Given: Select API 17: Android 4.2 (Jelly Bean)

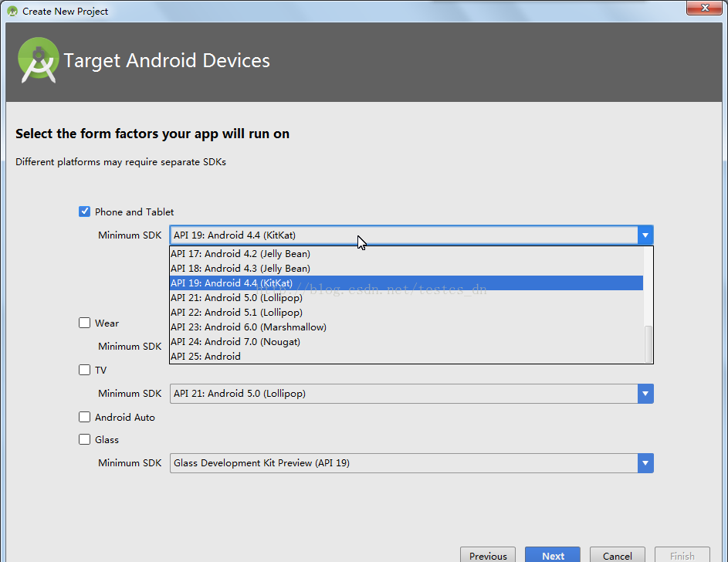Looking at the screenshot, I should click(406, 254).
